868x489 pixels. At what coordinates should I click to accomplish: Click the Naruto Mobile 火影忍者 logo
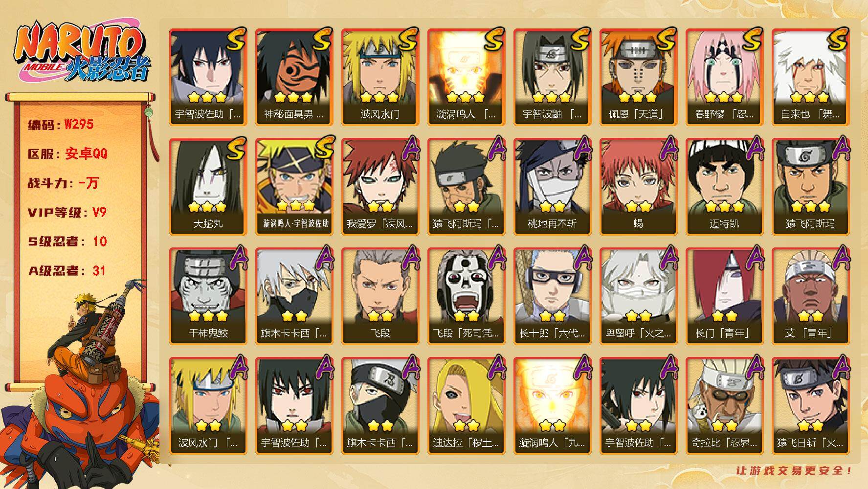(81, 53)
